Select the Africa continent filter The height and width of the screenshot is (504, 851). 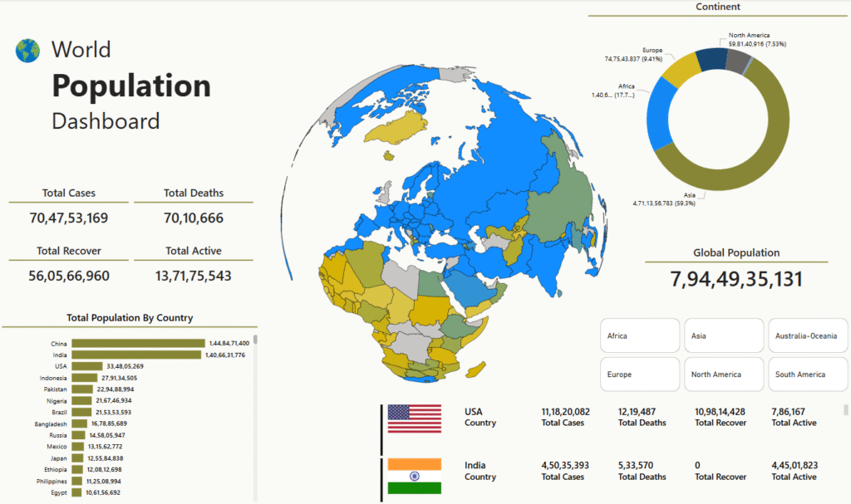click(x=639, y=335)
